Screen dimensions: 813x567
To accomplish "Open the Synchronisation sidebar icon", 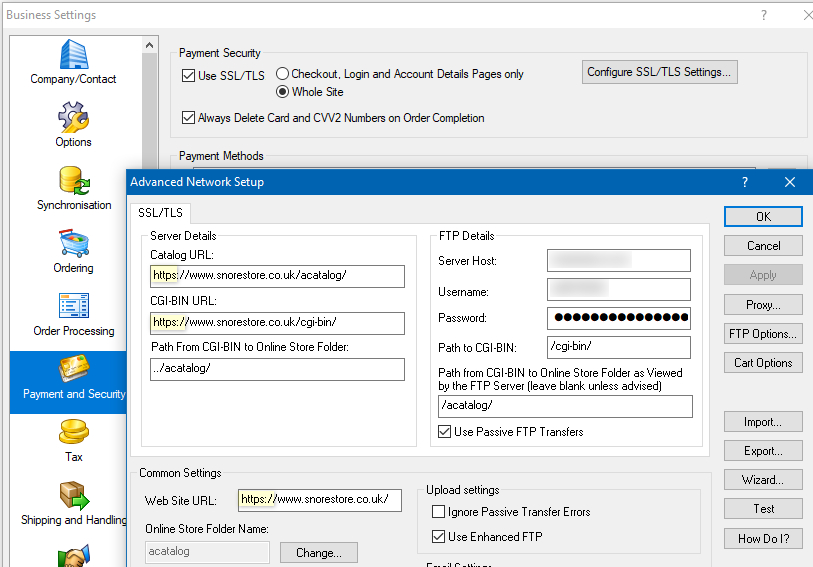I will (x=74, y=181).
